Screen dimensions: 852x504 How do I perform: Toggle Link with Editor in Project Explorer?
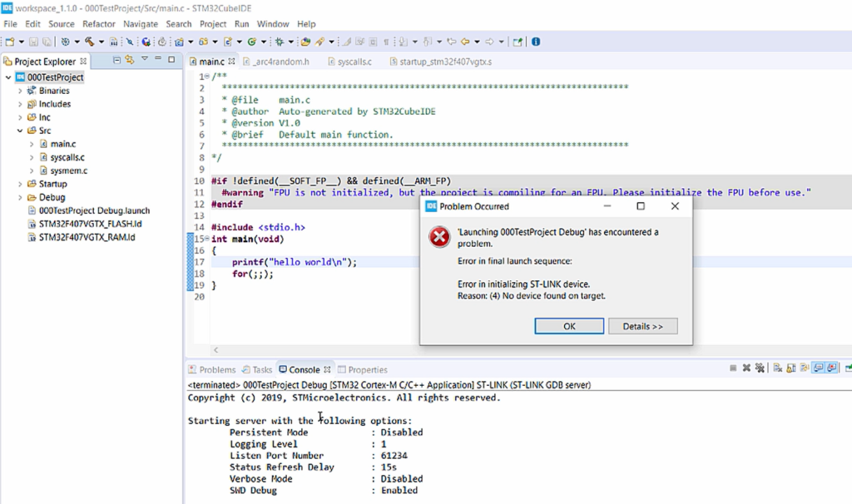(129, 60)
